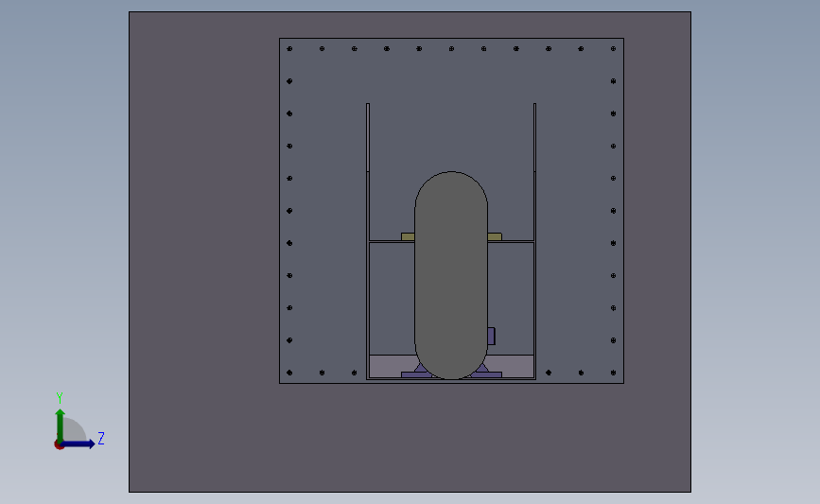
Task: Click the "Z" label on the triad
Action: (101, 438)
